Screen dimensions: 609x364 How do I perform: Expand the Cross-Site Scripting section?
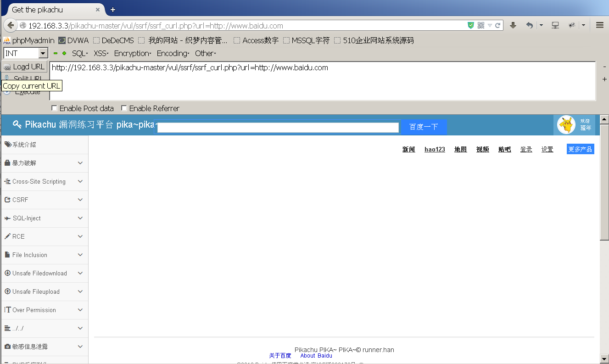tap(45, 181)
